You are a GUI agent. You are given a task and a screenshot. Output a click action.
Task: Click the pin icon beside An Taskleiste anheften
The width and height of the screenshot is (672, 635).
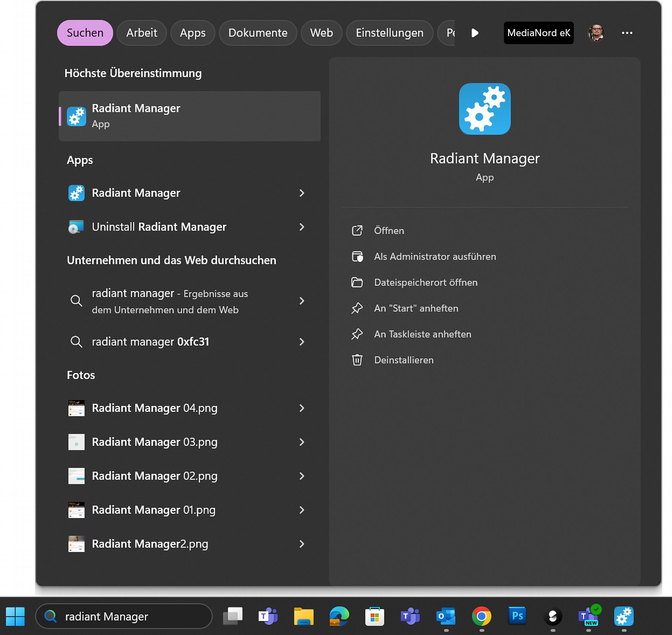point(357,334)
